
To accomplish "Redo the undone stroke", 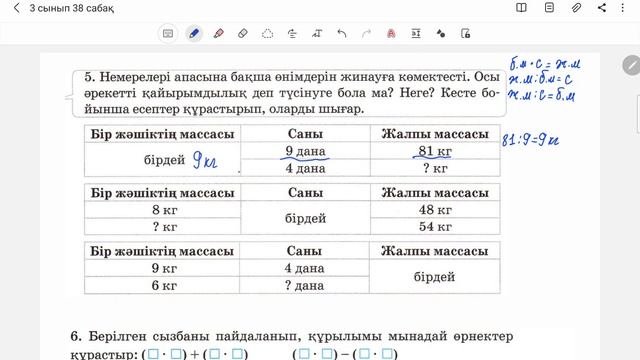I will [367, 33].
